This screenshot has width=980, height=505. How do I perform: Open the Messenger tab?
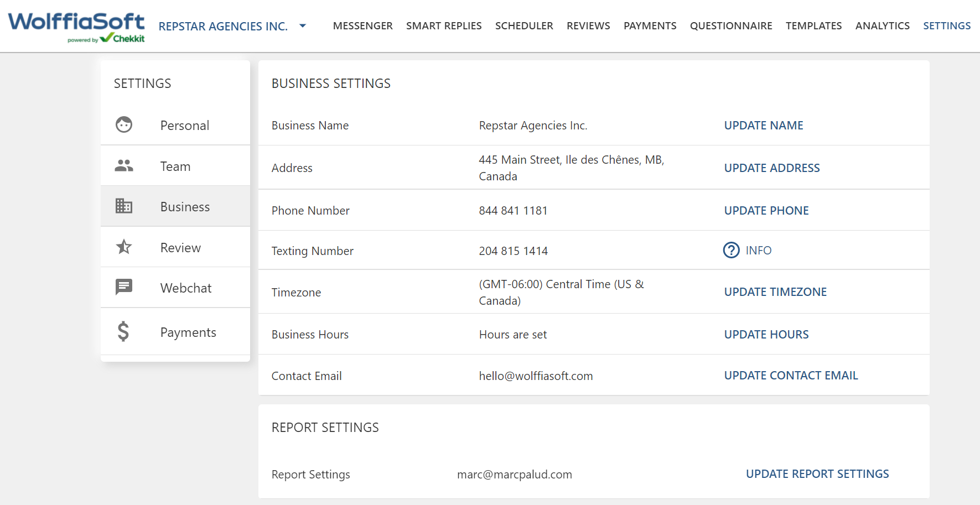(x=362, y=26)
